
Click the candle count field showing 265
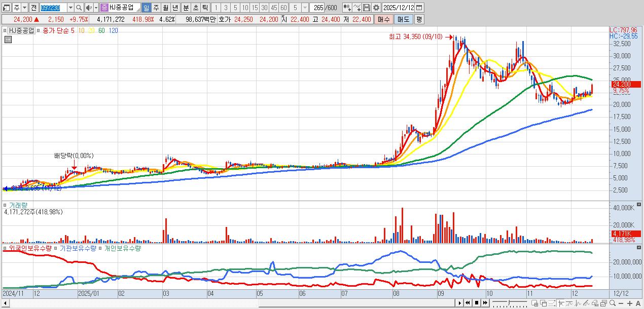click(317, 8)
